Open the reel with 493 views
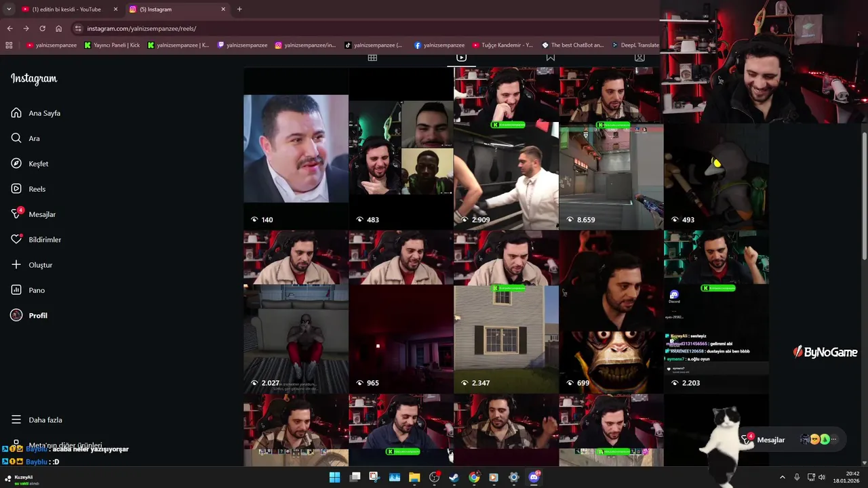 coord(716,176)
